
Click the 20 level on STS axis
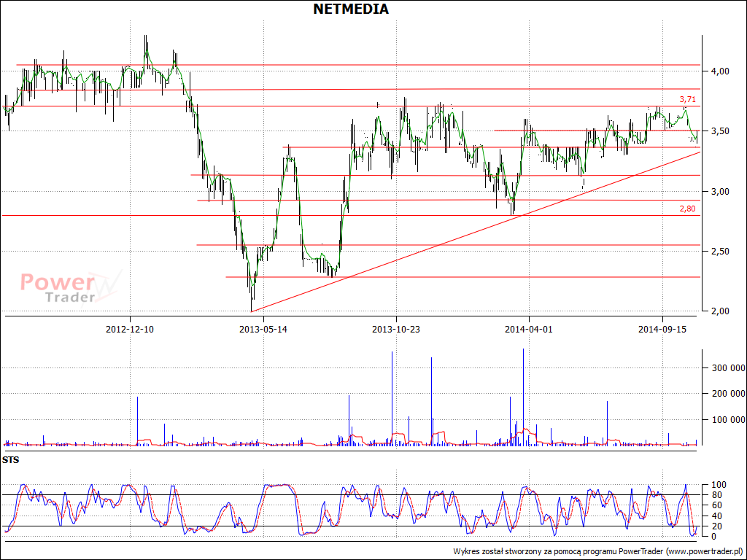point(716,526)
